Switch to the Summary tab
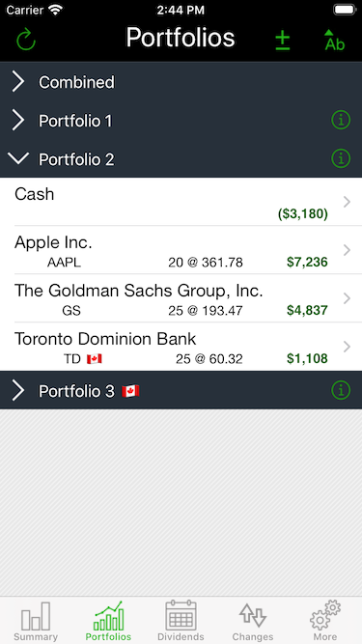The image size is (362, 644). coord(36,622)
